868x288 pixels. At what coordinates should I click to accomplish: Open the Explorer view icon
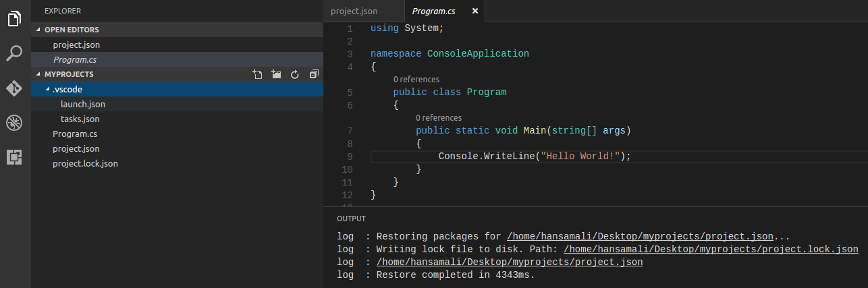(x=15, y=19)
